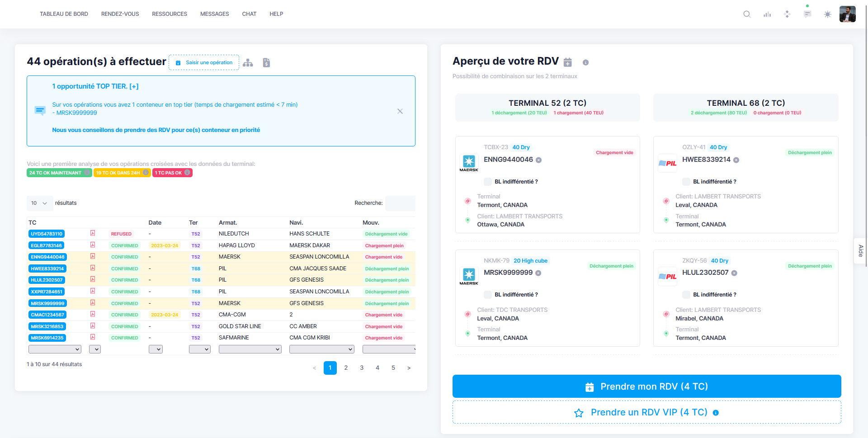Open PDF icon for container UYDS4783110
The width and height of the screenshot is (868, 438).
92,233
